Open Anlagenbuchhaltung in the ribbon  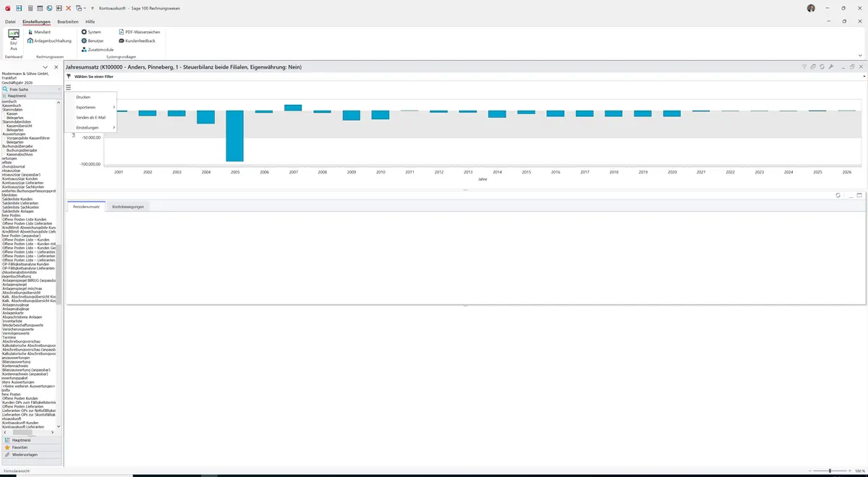(x=50, y=41)
